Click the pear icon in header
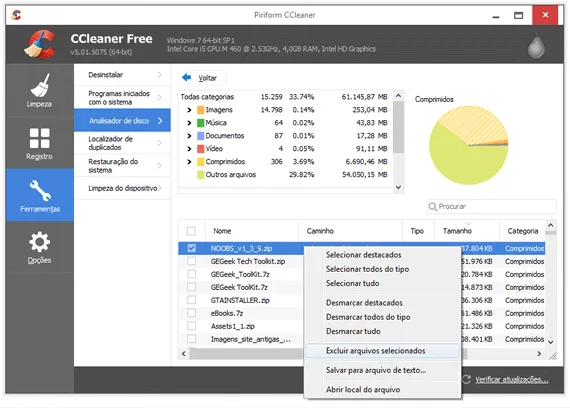Image resolution: width=570 pixels, height=408 pixels. 536,45
